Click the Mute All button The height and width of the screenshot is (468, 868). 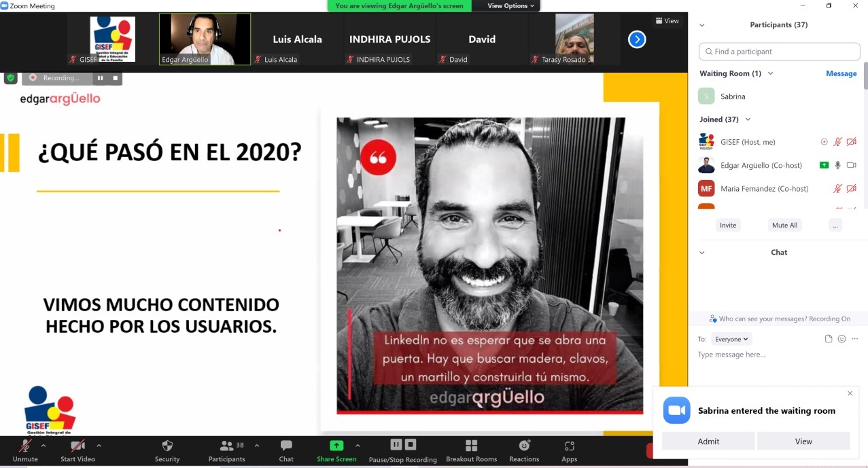click(x=784, y=225)
